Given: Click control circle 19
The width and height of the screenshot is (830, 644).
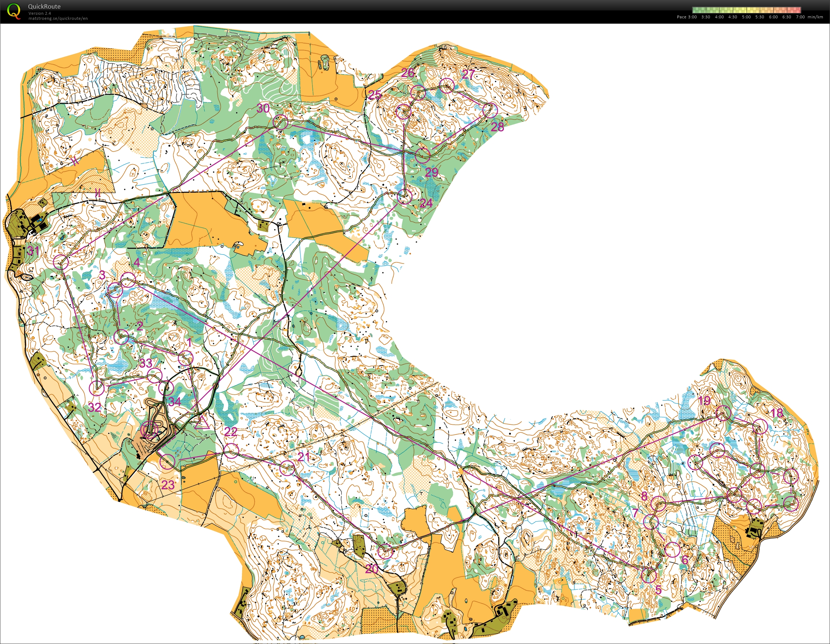Looking at the screenshot, I should [723, 413].
